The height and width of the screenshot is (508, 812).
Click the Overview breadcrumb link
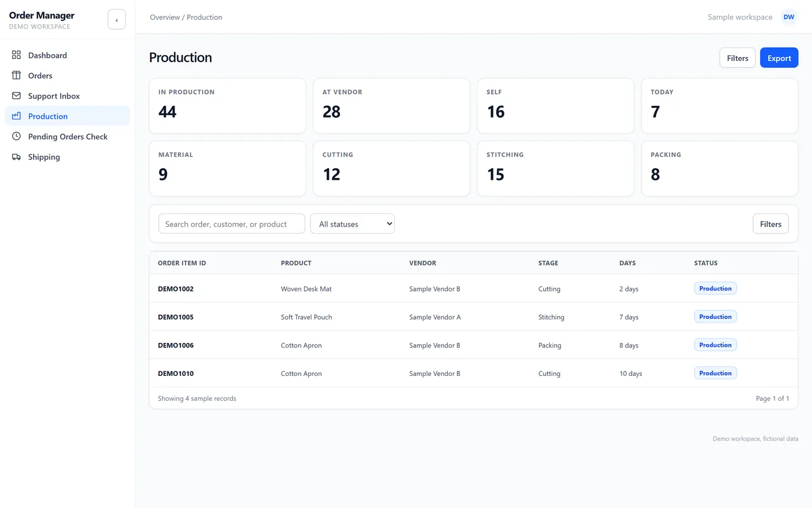[x=165, y=17]
